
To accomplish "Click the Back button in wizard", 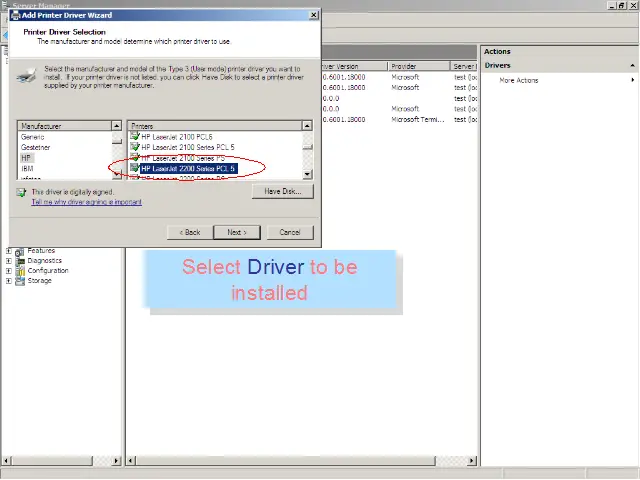I will pos(190,232).
